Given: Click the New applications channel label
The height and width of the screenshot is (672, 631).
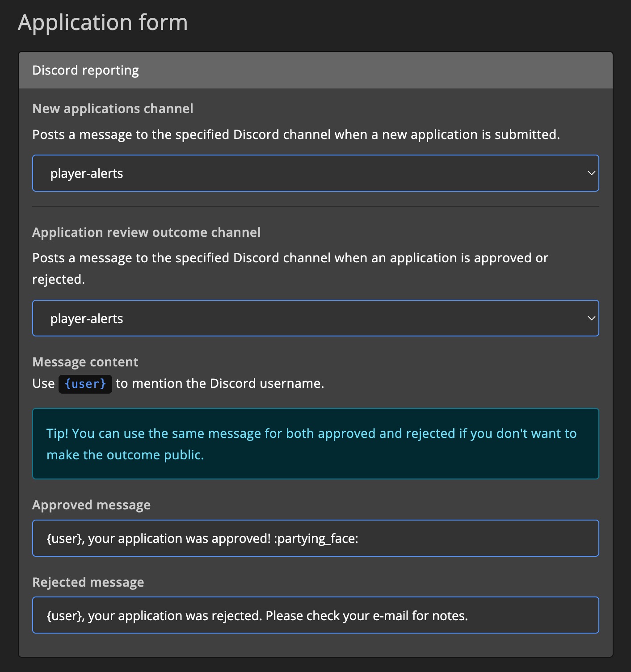Looking at the screenshot, I should [112, 109].
